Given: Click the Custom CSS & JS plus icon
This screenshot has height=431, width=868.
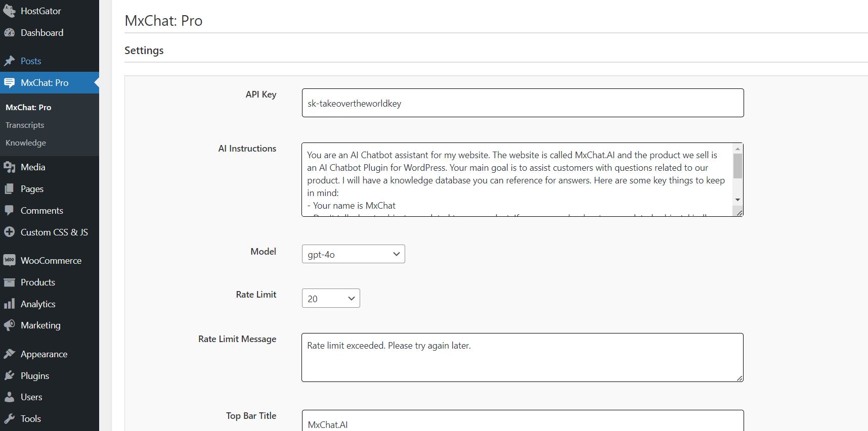Looking at the screenshot, I should click(x=10, y=232).
